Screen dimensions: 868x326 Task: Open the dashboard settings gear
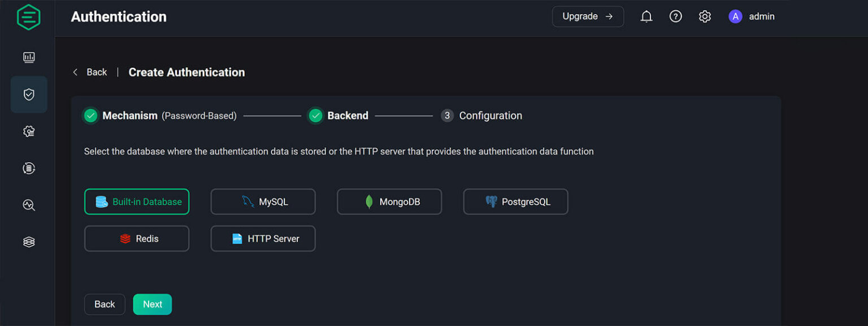705,16
